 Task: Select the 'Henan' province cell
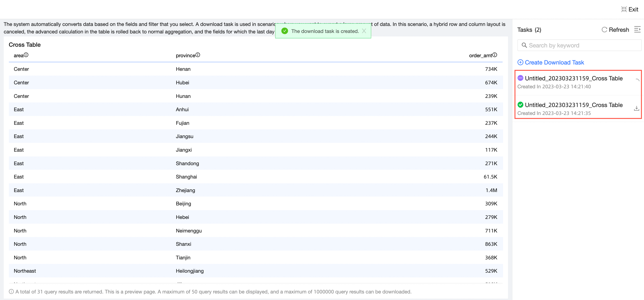[183, 69]
